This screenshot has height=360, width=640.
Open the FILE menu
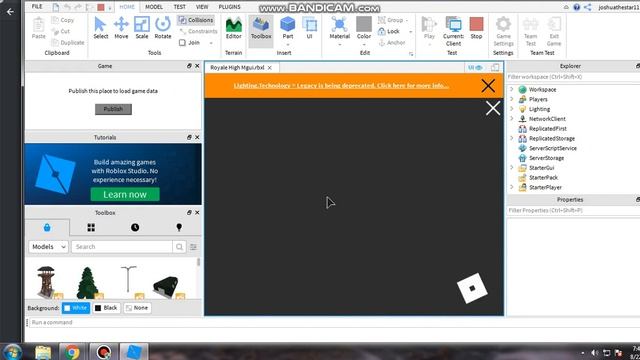coord(37,7)
